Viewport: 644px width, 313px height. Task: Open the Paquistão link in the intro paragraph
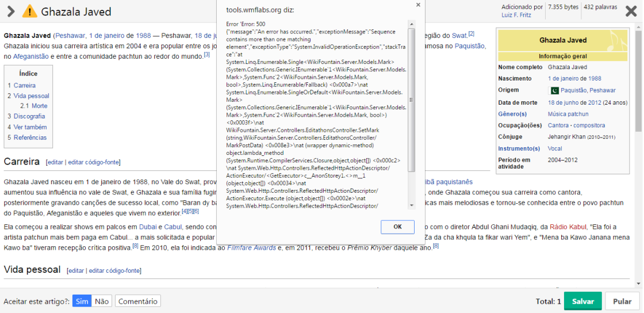470,46
